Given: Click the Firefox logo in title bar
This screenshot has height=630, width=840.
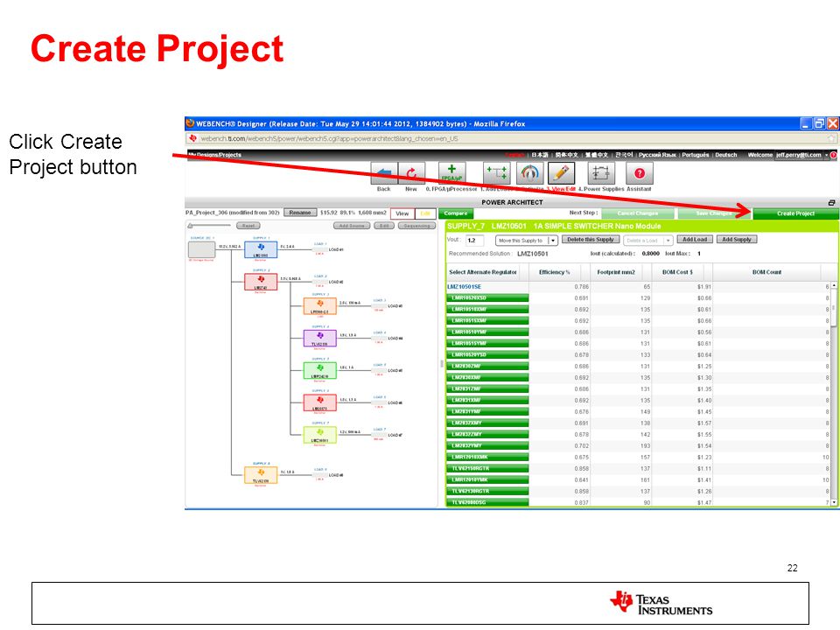Looking at the screenshot, I should [x=190, y=123].
